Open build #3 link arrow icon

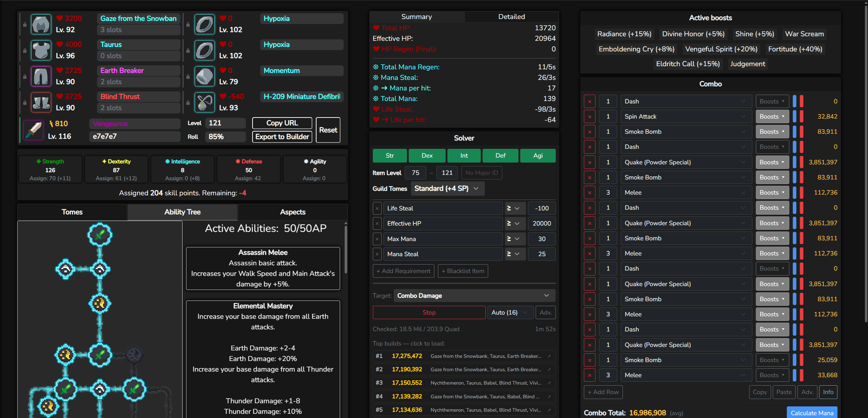pyautogui.click(x=549, y=383)
